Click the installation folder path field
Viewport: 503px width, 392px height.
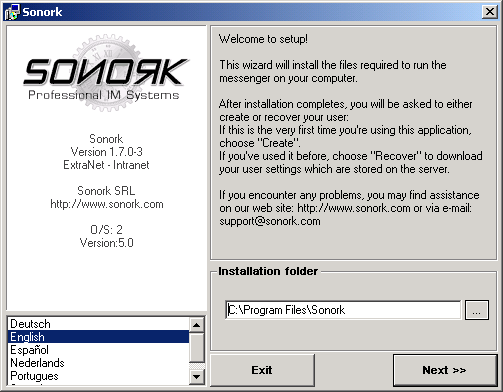(343, 310)
